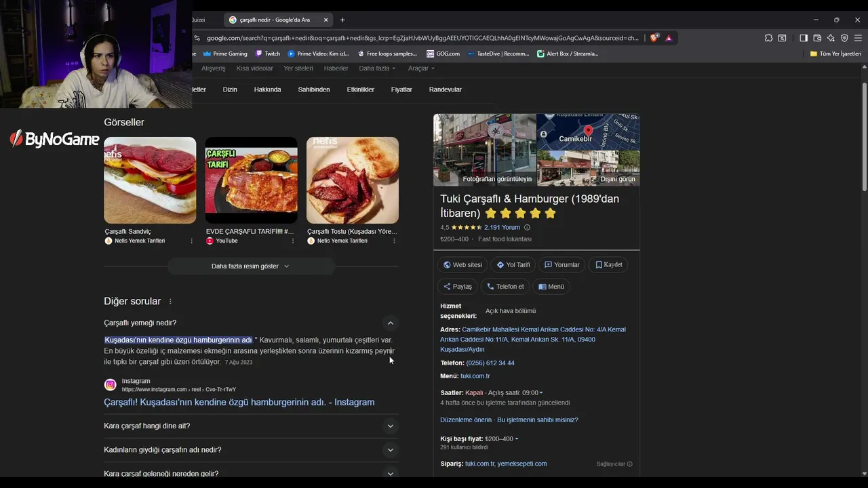Open the GOG.com bookmark
Viewport: 868px width, 488px height.
click(x=443, y=54)
